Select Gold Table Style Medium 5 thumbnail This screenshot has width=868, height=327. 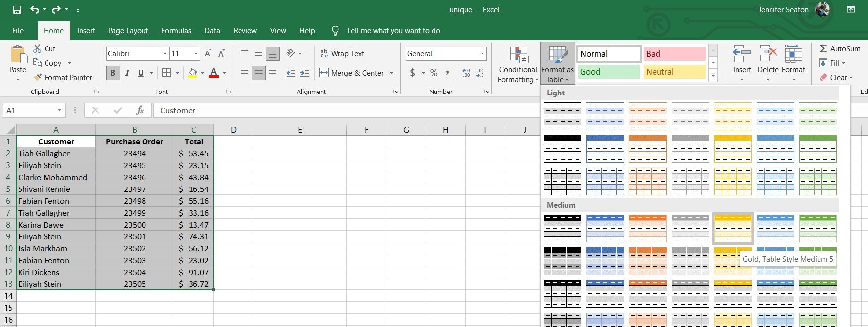click(732, 229)
